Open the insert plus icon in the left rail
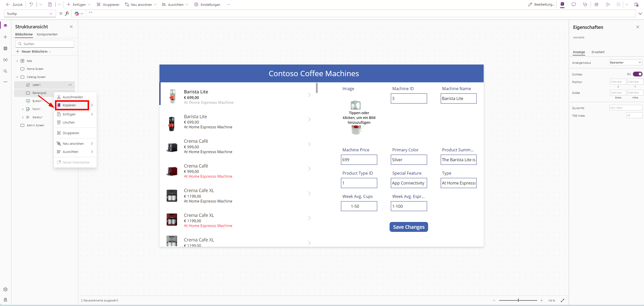Screen dimensions: 644x306 pos(5,37)
